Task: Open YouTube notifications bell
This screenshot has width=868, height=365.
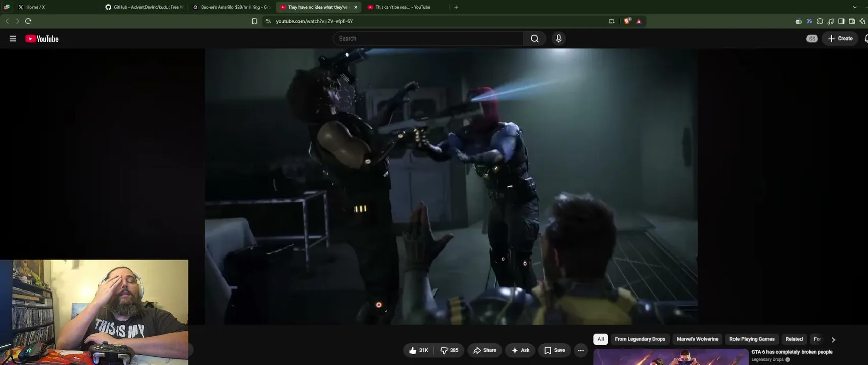Action: (865, 39)
